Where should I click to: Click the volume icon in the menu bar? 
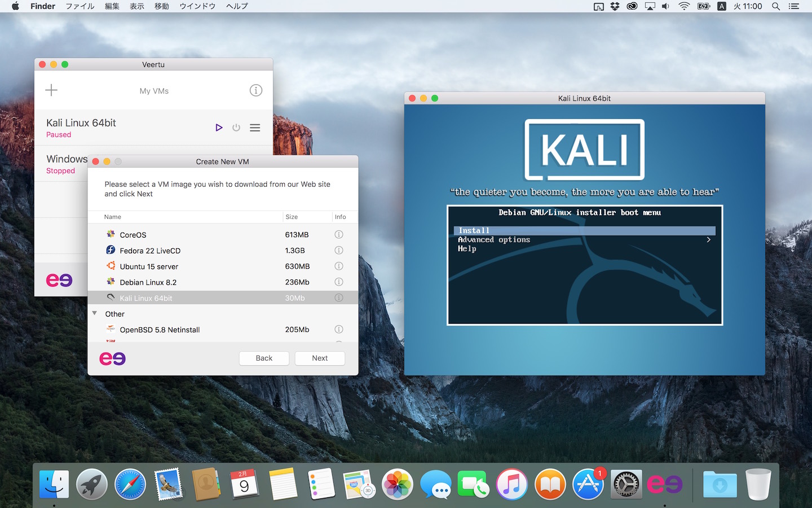click(x=666, y=6)
